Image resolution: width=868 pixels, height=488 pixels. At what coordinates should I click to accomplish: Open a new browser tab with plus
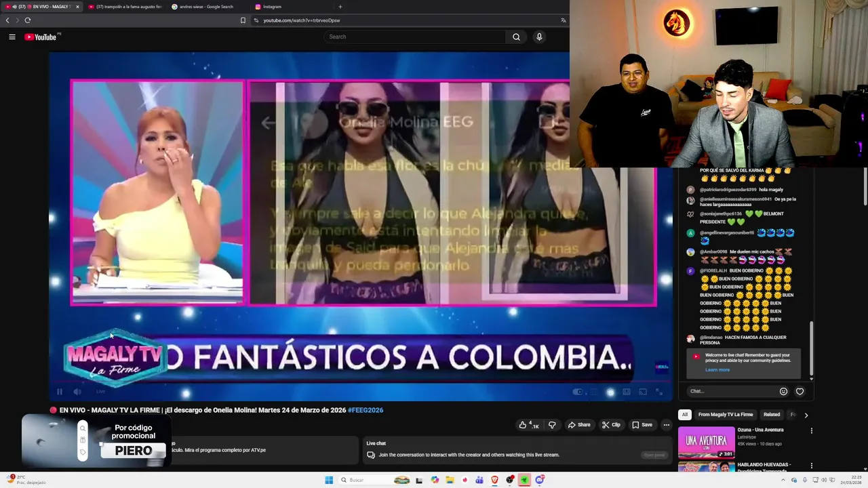(x=340, y=7)
